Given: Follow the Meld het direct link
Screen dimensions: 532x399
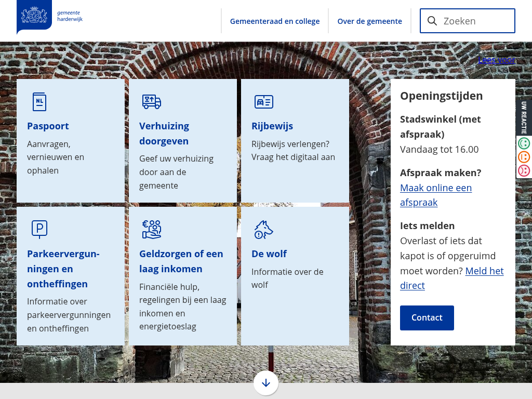Looking at the screenshot, I should [484, 271].
